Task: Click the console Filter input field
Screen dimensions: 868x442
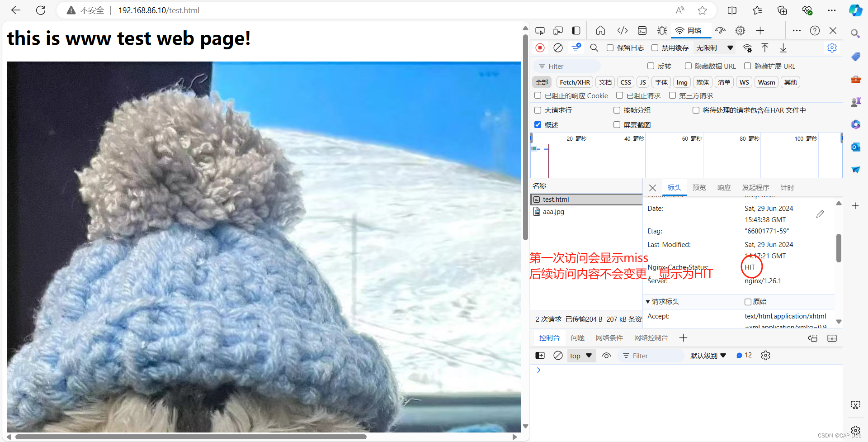Action: click(651, 356)
